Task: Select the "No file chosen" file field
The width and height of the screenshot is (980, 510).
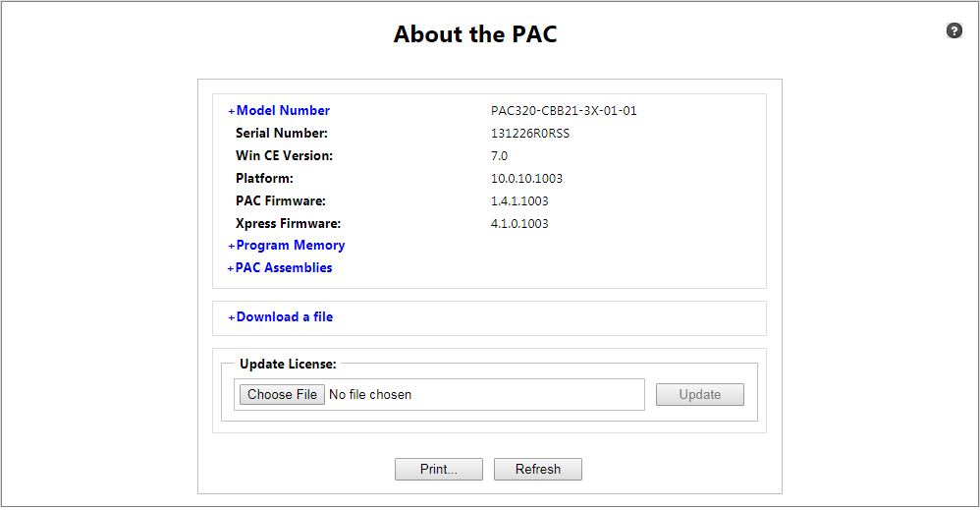Action: [x=439, y=395]
